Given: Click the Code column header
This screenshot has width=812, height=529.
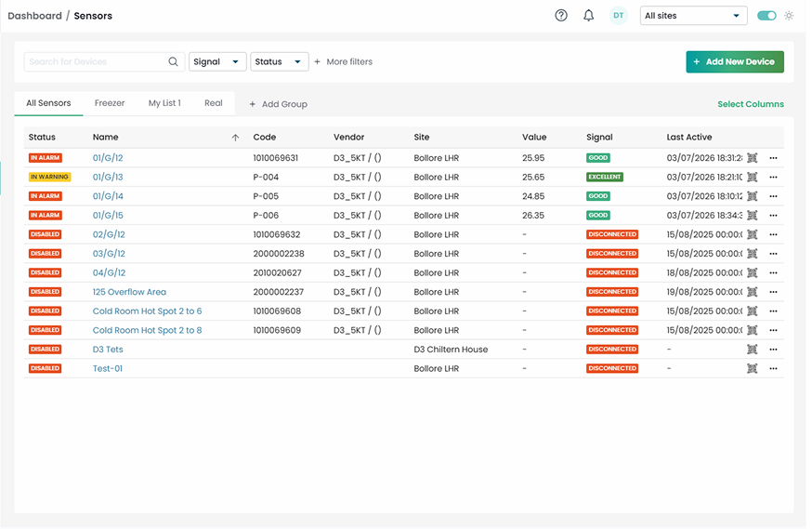Looking at the screenshot, I should click(x=264, y=138).
